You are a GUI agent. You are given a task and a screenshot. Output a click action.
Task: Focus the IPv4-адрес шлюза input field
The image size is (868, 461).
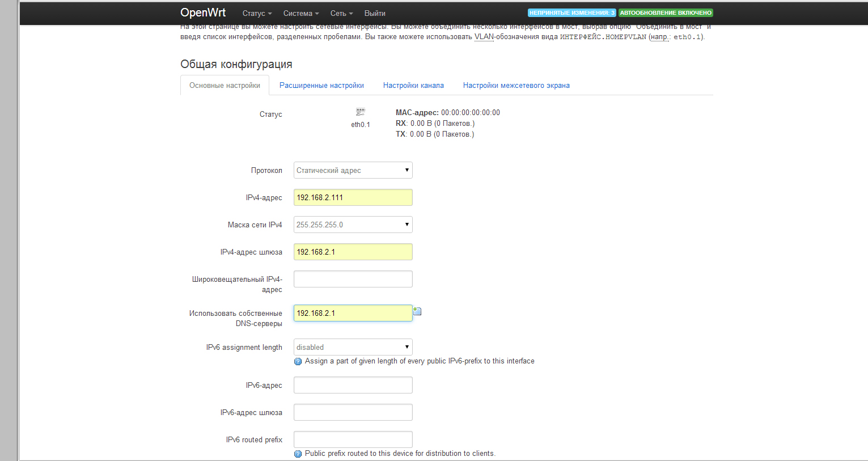coord(353,252)
